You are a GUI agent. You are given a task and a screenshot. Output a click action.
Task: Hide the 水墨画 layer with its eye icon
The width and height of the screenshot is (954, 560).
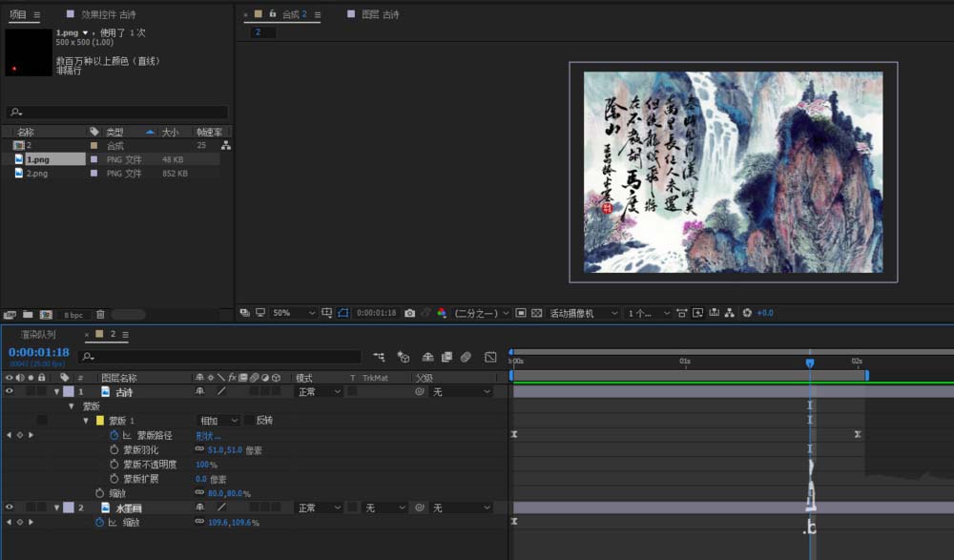(10, 508)
